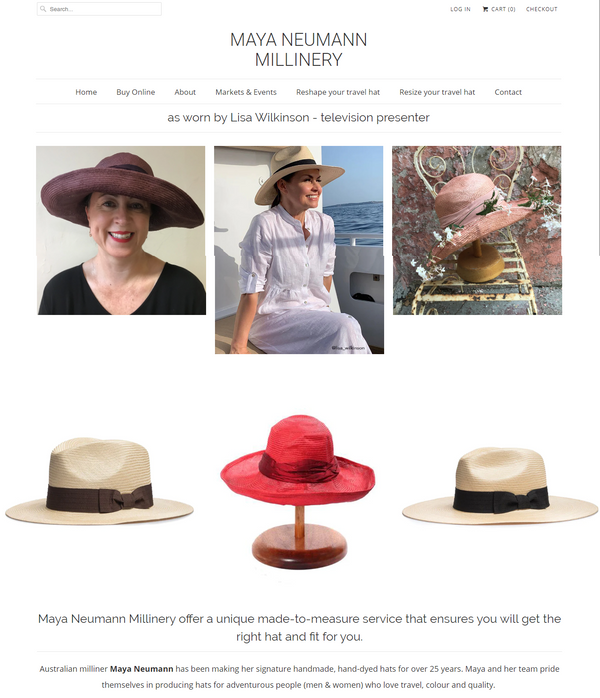Open Reshape your travel hat page

click(x=338, y=92)
